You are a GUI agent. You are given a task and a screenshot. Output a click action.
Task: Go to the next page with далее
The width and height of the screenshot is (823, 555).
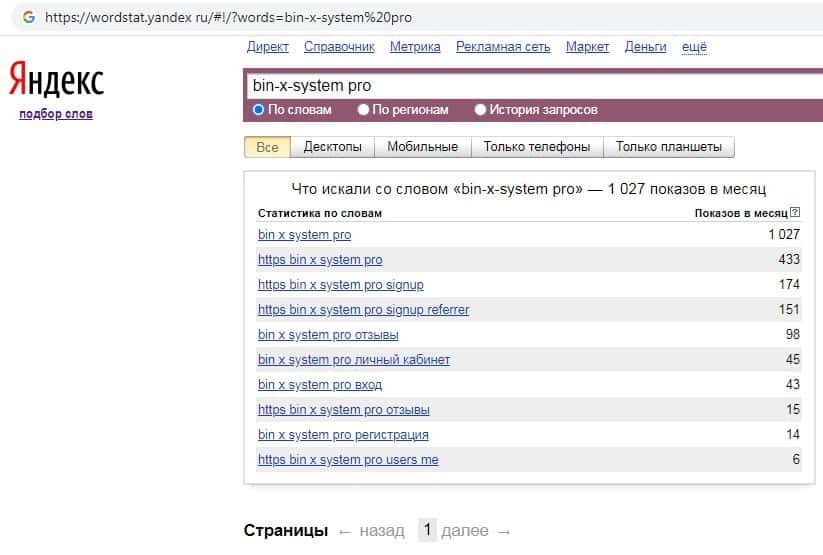[x=476, y=531]
